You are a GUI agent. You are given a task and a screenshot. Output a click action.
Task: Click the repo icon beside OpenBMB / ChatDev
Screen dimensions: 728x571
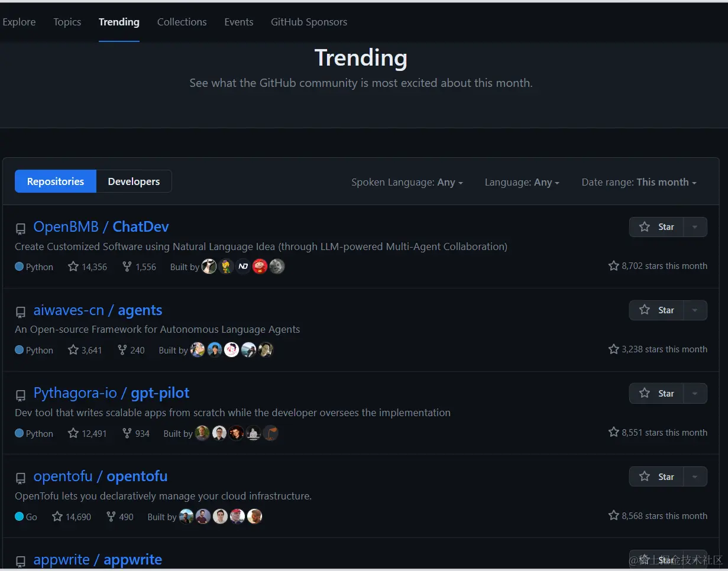[21, 229]
